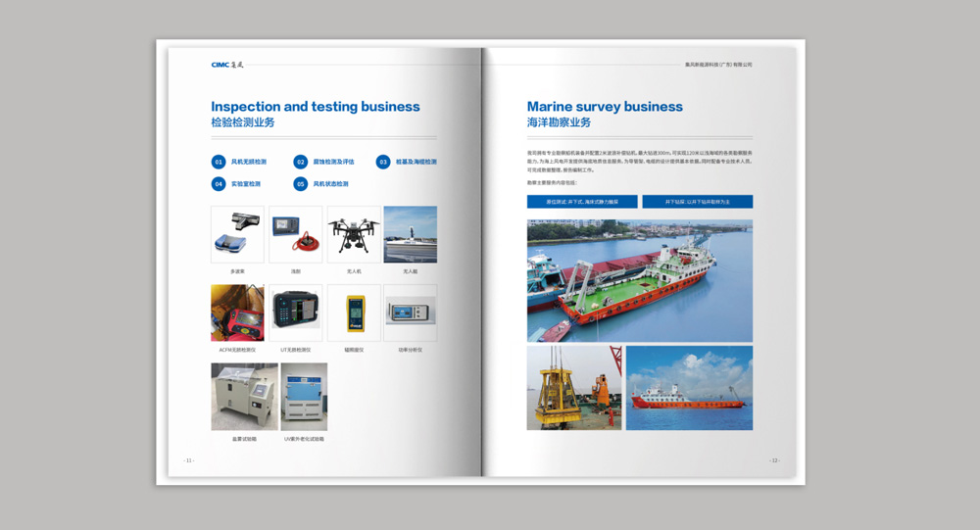The height and width of the screenshot is (530, 980).
Task: Select the 功率分析仪 analyzer image
Action: pos(410,313)
